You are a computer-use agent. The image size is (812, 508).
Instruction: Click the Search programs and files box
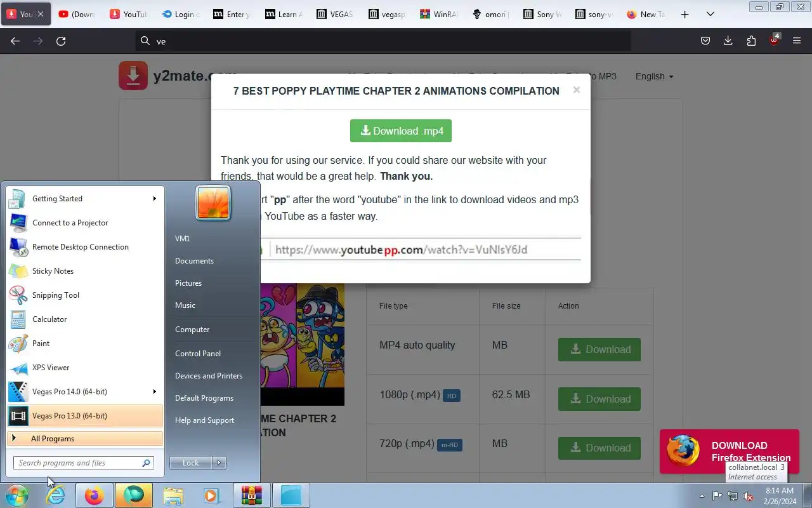click(83, 463)
